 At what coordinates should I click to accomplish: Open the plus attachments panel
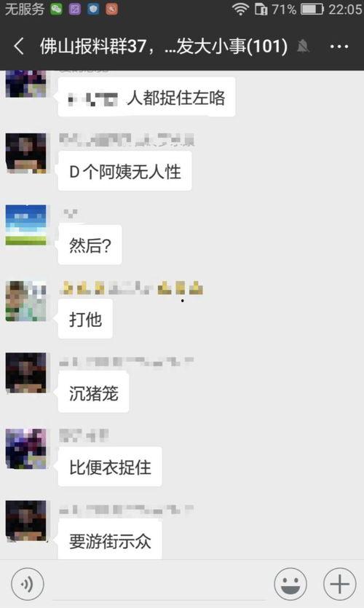(x=339, y=584)
